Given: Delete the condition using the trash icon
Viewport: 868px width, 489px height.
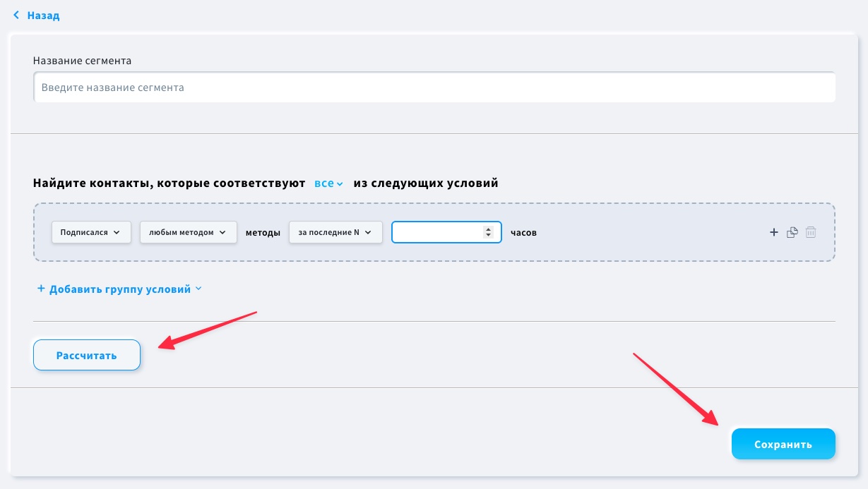Looking at the screenshot, I should pos(811,232).
